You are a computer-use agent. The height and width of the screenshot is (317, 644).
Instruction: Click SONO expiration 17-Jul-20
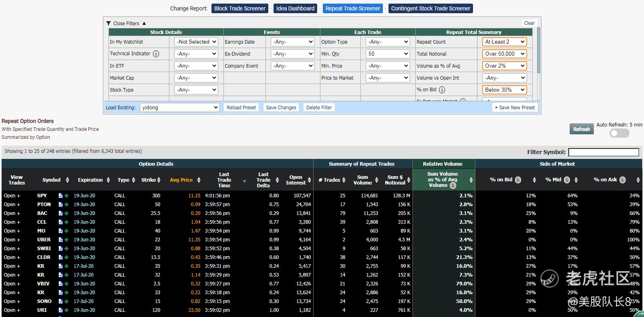tap(84, 301)
